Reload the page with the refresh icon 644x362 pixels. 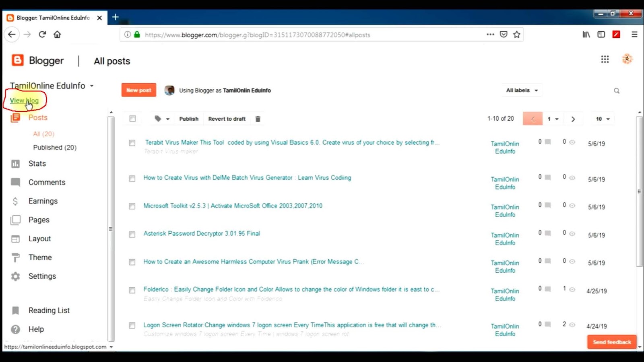point(42,35)
